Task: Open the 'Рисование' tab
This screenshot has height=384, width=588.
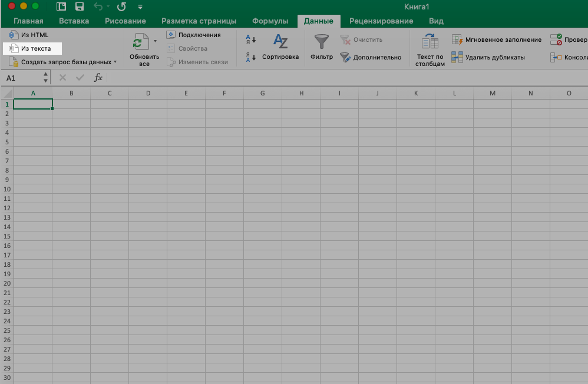Action: tap(125, 21)
